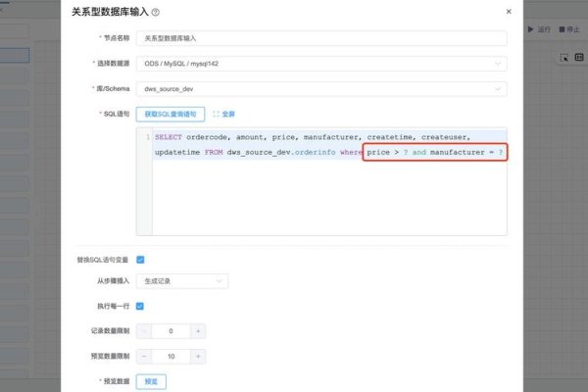The image size is (588, 392).
Task: Click the 预览 button
Action: 151,381
